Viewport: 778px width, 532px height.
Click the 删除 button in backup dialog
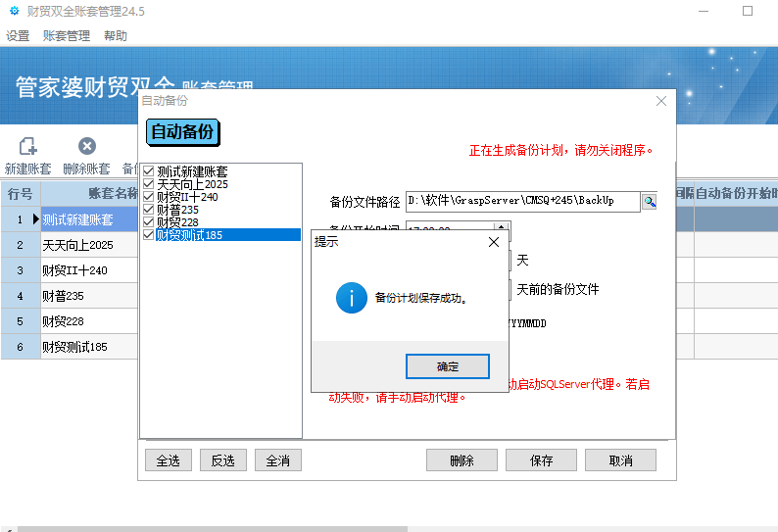coord(462,460)
